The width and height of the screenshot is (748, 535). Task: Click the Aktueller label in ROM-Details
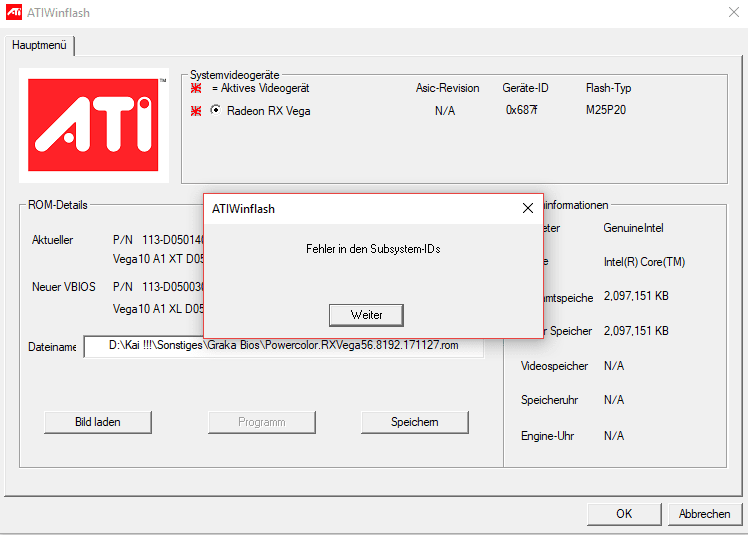(x=52, y=240)
